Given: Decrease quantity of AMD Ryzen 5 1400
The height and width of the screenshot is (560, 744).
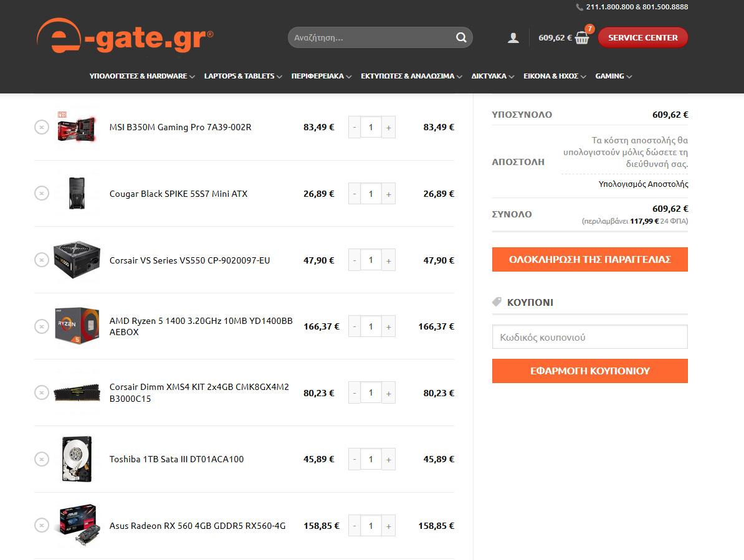Looking at the screenshot, I should [x=355, y=326].
